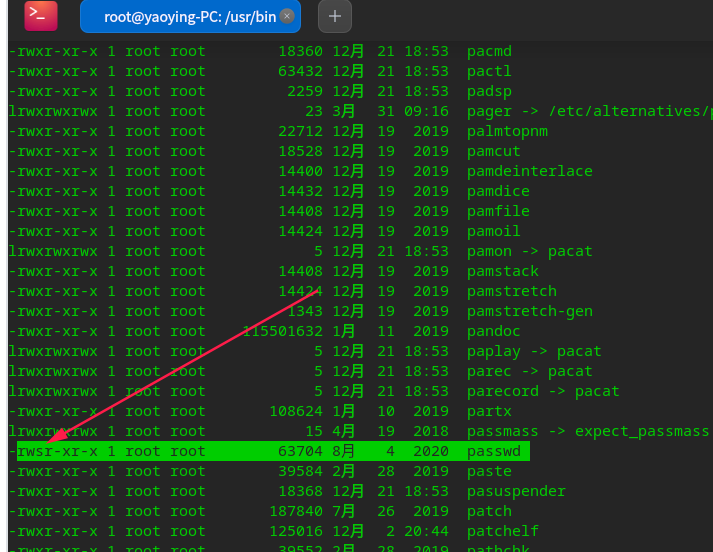Open a new terminal tab with plus

click(335, 16)
